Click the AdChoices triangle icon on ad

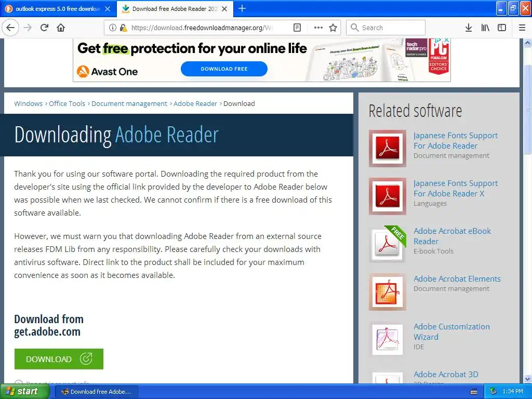click(x=438, y=41)
